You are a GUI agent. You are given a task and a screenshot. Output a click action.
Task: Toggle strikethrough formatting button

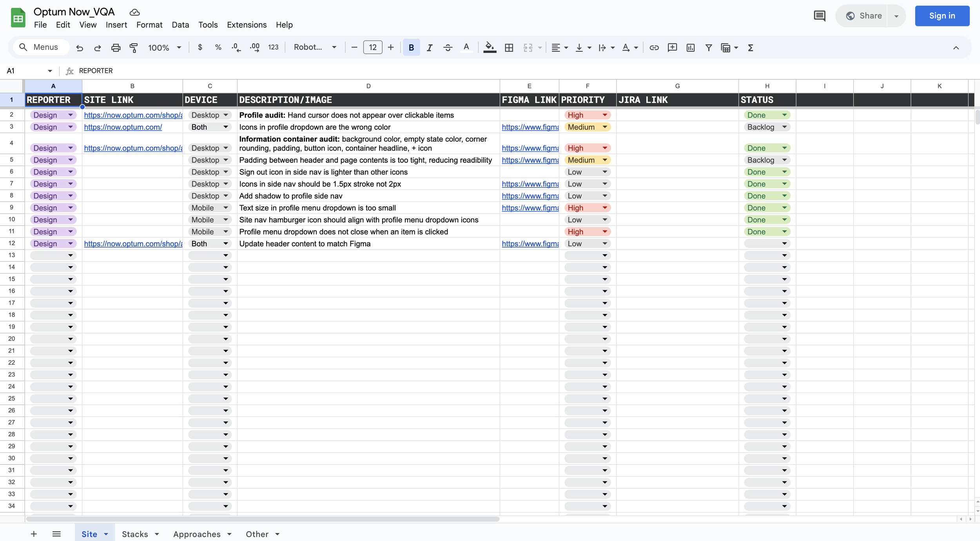point(448,47)
